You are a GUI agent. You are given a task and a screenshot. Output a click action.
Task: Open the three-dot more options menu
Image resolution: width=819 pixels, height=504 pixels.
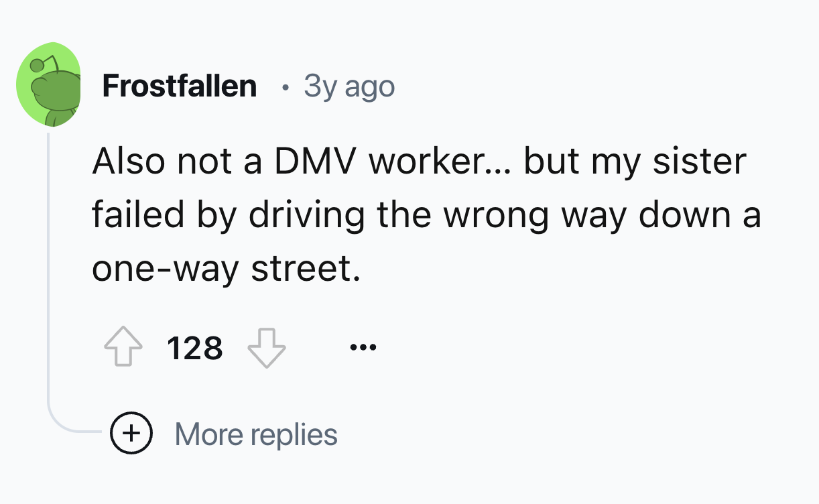[x=363, y=348]
